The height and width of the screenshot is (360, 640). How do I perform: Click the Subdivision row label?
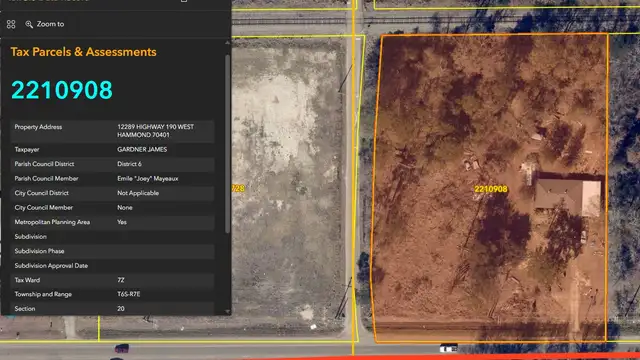31,237
